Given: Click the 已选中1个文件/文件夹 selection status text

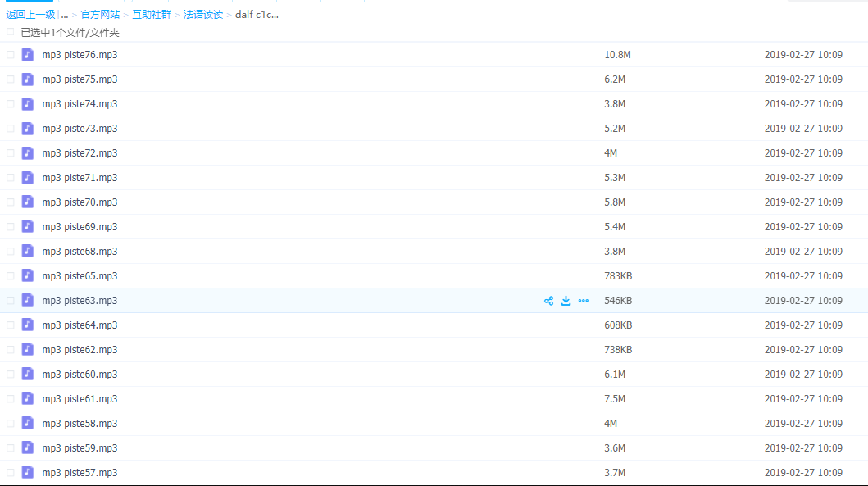Looking at the screenshot, I should point(70,33).
